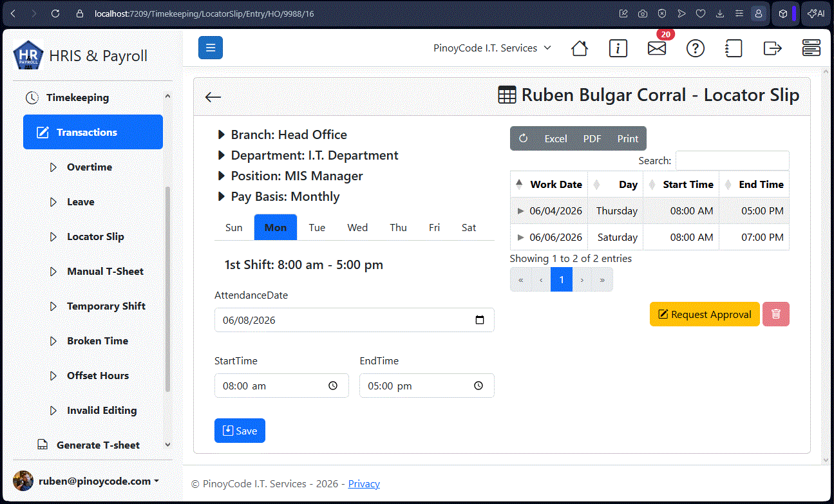The image size is (834, 504).
Task: Open the Offset Hours sidebar item
Action: [98, 375]
